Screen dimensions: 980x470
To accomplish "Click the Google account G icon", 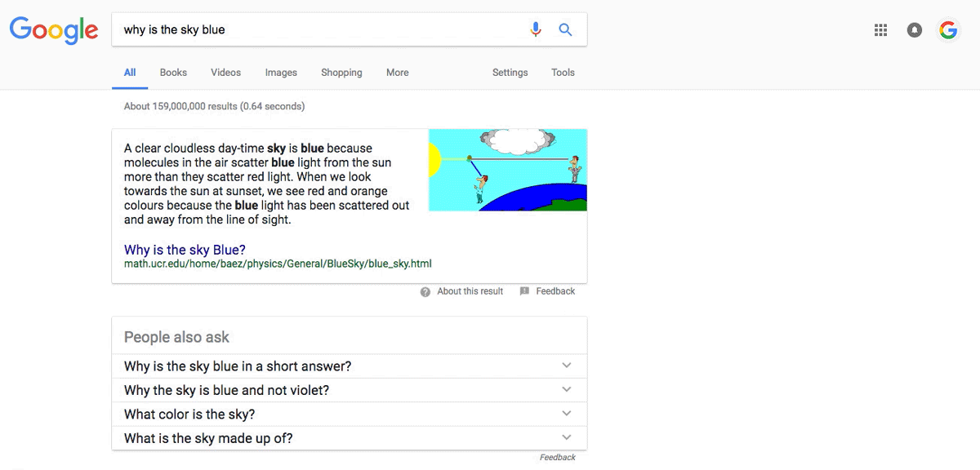I will click(x=948, y=29).
